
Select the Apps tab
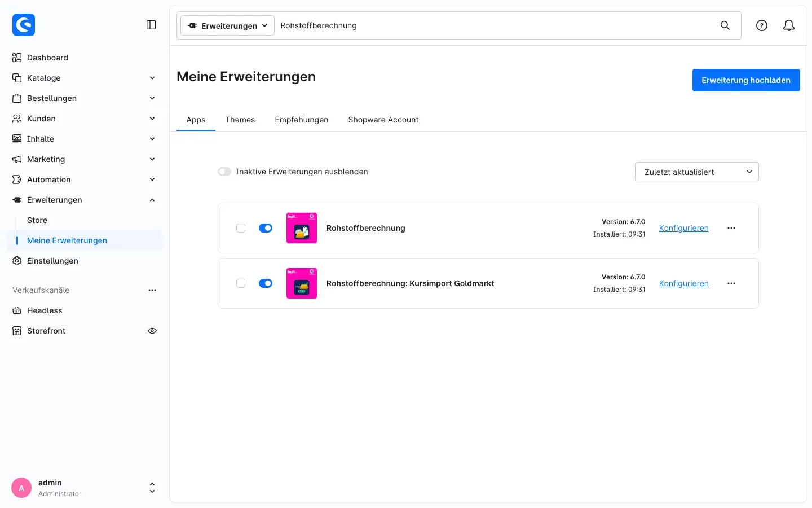[x=196, y=120]
